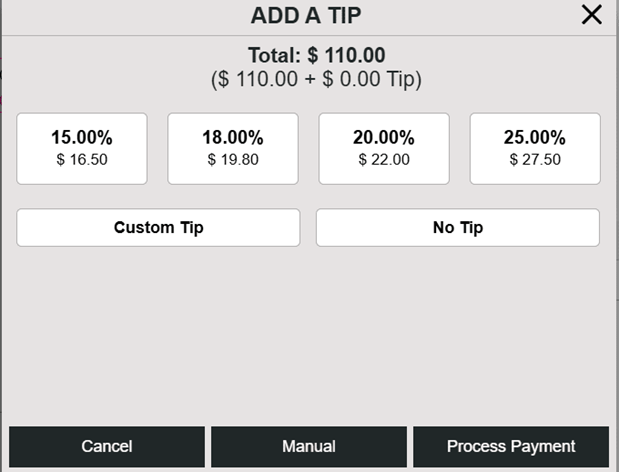Click the tip breakdown line under Total
The image size is (619, 472).
316,80
